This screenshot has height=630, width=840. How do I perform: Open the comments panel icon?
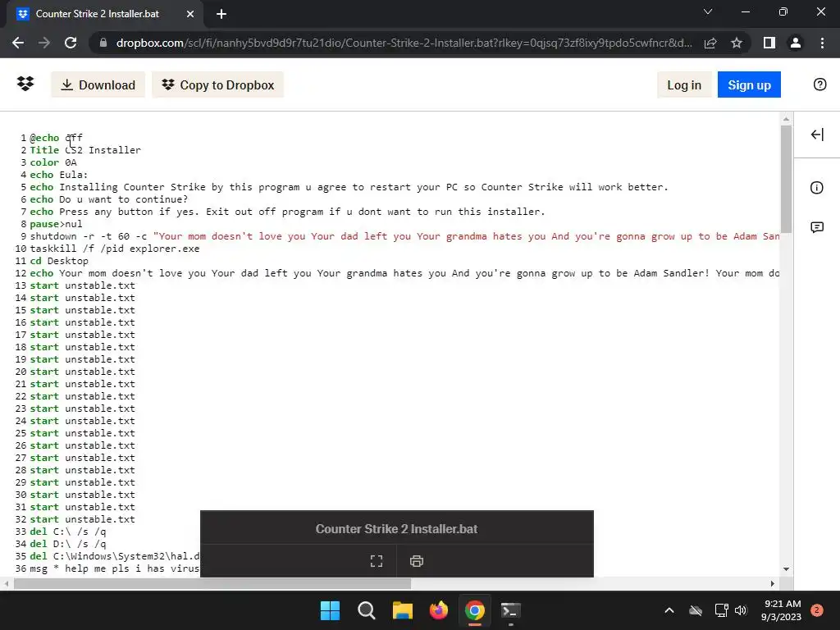(817, 228)
